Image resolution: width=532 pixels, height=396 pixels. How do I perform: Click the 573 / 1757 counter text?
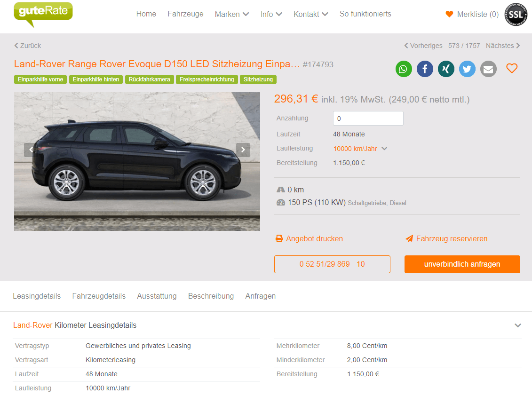pyautogui.click(x=464, y=46)
